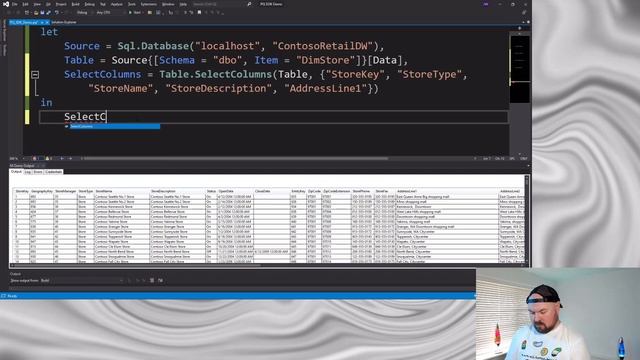The width and height of the screenshot is (640, 360).
Task: Open the Analyze menu
Action: 117,4
